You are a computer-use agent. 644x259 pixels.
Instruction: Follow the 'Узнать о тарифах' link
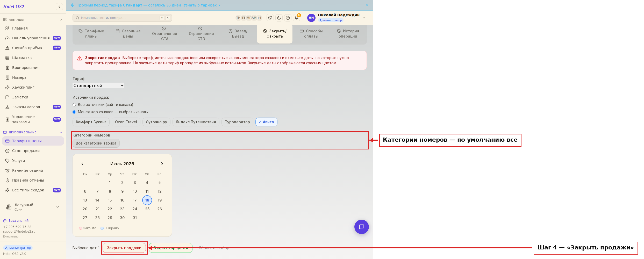point(200,5)
